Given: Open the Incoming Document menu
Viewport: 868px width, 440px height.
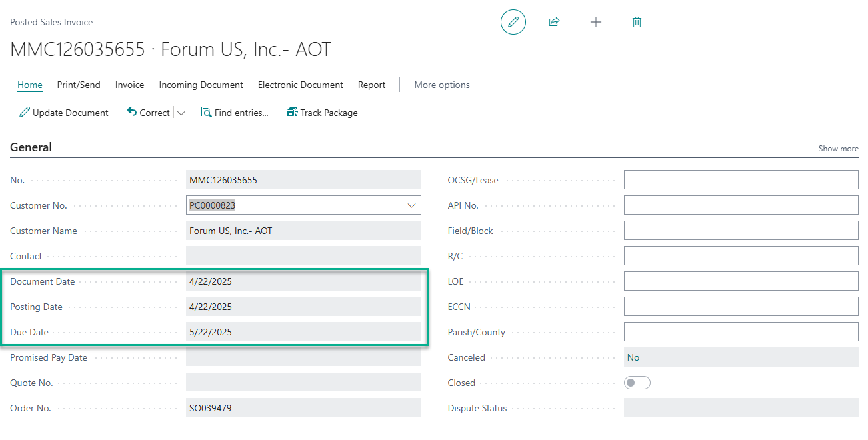Looking at the screenshot, I should pyautogui.click(x=201, y=85).
